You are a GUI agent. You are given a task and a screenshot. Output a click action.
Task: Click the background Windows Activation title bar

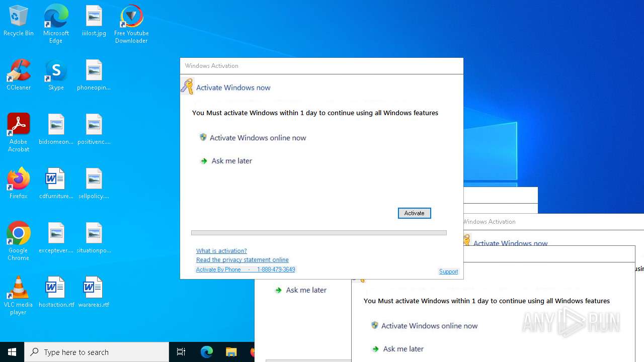pos(553,222)
